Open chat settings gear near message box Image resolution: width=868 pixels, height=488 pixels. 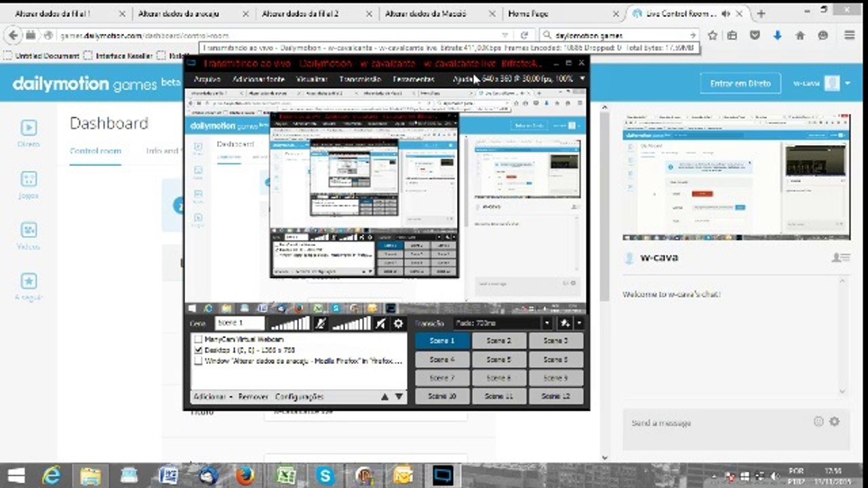pos(834,422)
